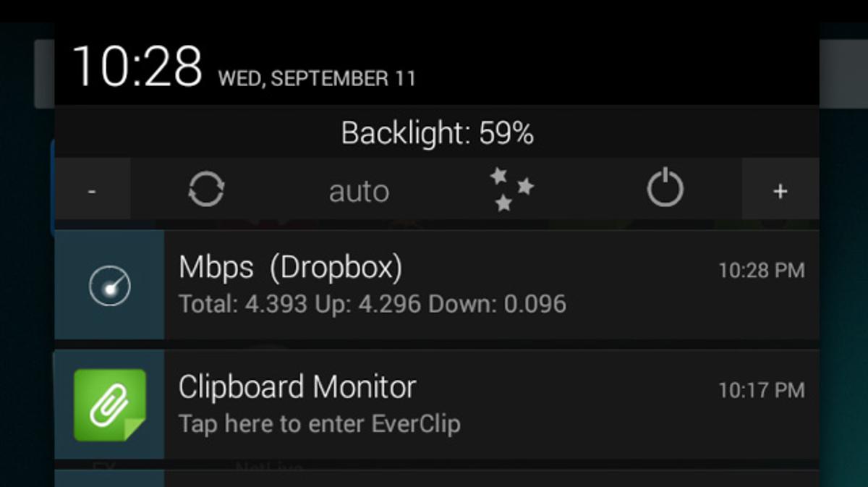Toggle auto backlight mode
Viewport: 868px width, 487px height.
359,192
